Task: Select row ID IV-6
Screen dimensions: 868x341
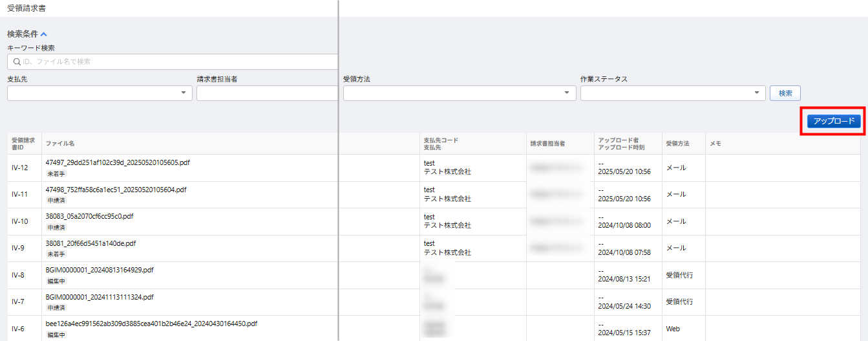Action: pos(18,329)
